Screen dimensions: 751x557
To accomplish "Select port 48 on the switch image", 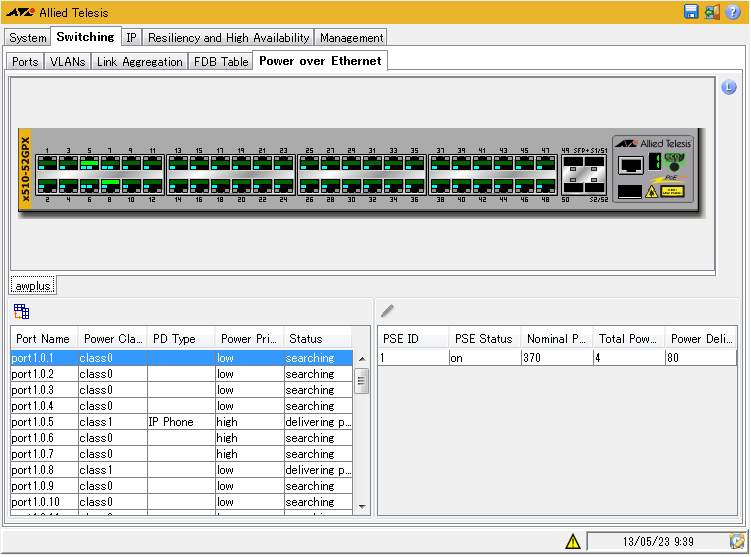I will tap(546, 185).
